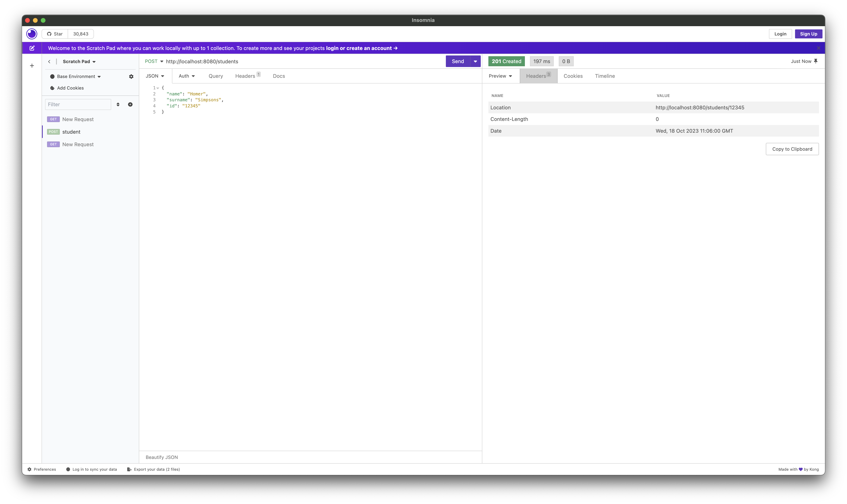Open the login or create an account link
The height and width of the screenshot is (504, 847).
(x=362, y=48)
